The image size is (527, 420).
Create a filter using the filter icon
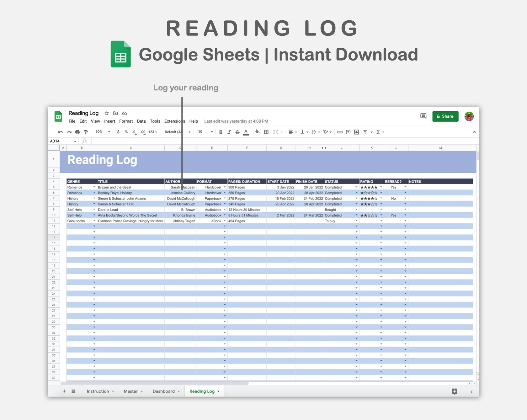pos(365,132)
